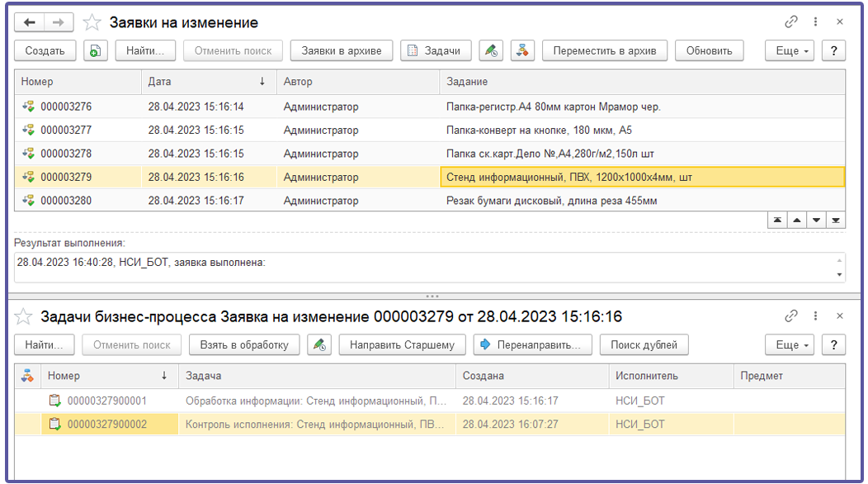Refresh the list with Обновить

709,50
